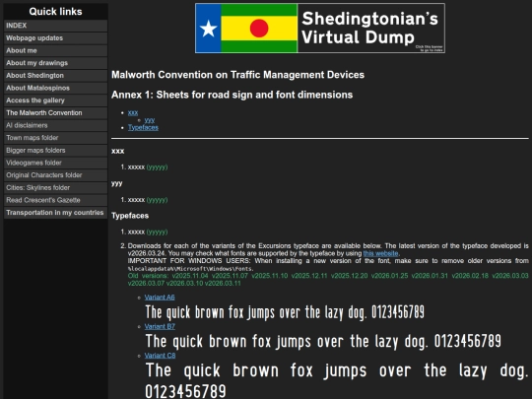Select old version v2026.01.25

(x=389, y=276)
